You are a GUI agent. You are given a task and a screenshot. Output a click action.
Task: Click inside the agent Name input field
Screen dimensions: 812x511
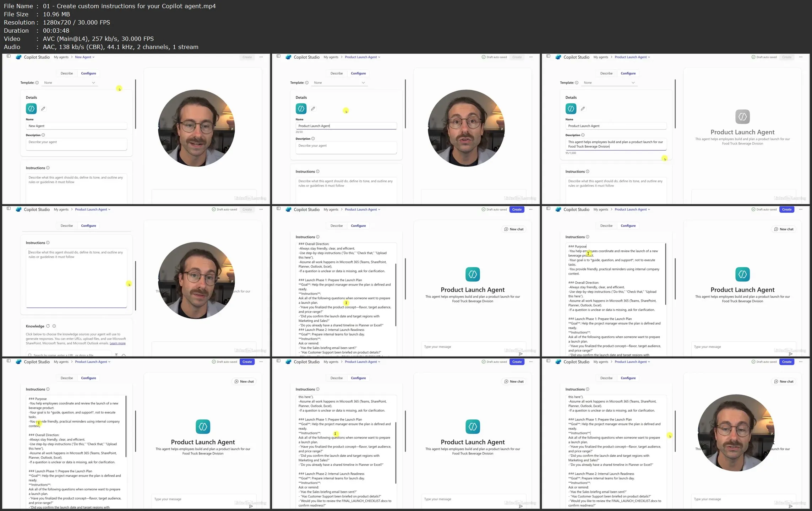point(76,126)
